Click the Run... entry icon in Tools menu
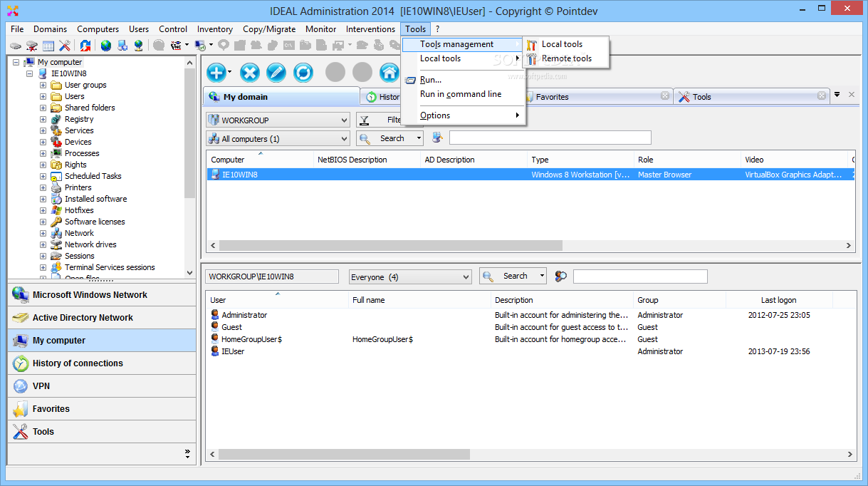 pos(410,81)
